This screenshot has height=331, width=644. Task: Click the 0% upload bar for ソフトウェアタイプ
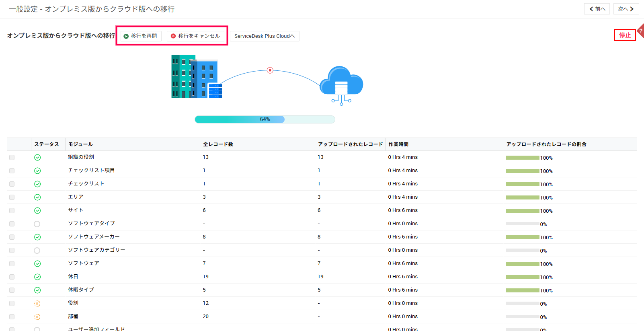tap(523, 224)
